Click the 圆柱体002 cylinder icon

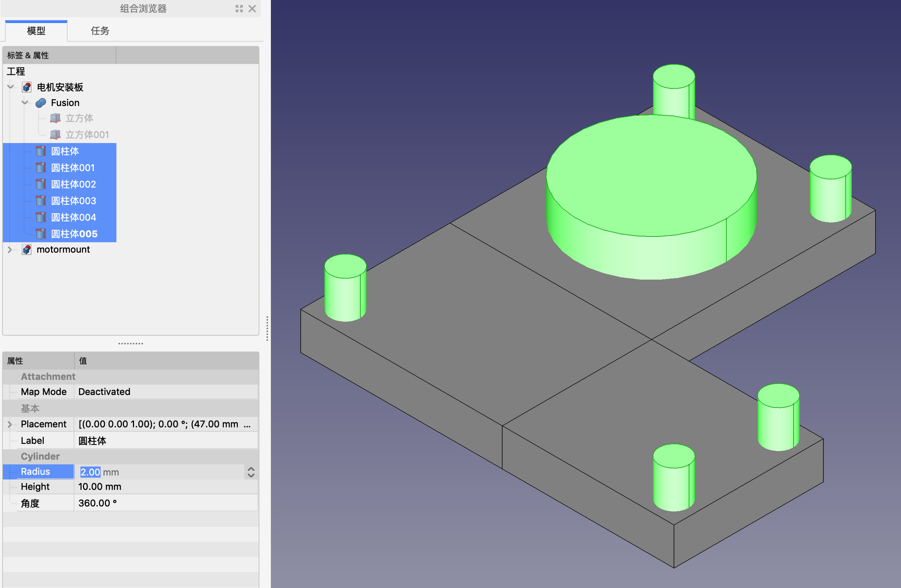[x=41, y=184]
